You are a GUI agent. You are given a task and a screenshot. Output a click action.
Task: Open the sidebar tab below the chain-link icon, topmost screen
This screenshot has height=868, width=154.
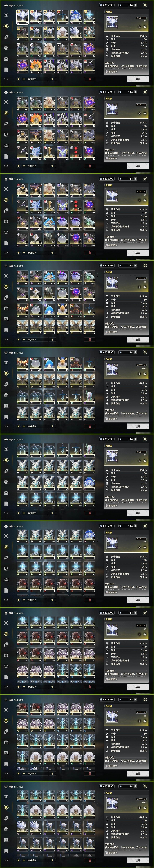(6, 48)
